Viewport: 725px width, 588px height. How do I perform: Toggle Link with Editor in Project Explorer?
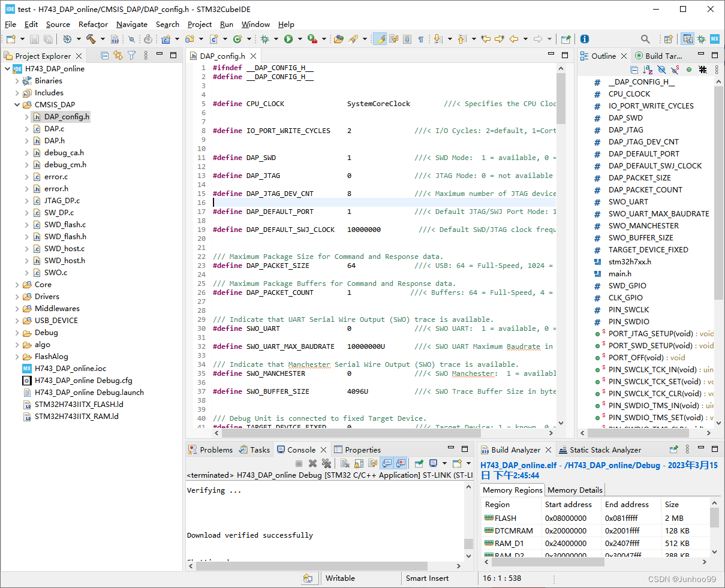(118, 56)
